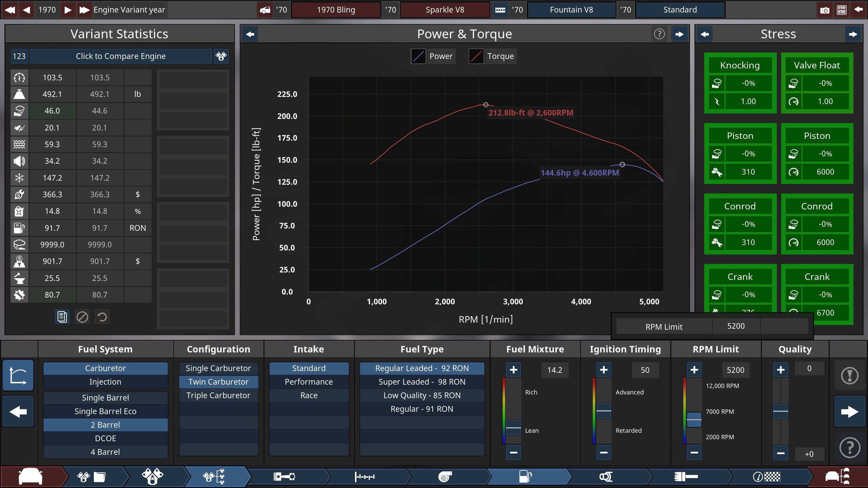This screenshot has width=868, height=488.
Task: Open the turbocharger tab icon
Action: [445, 477]
